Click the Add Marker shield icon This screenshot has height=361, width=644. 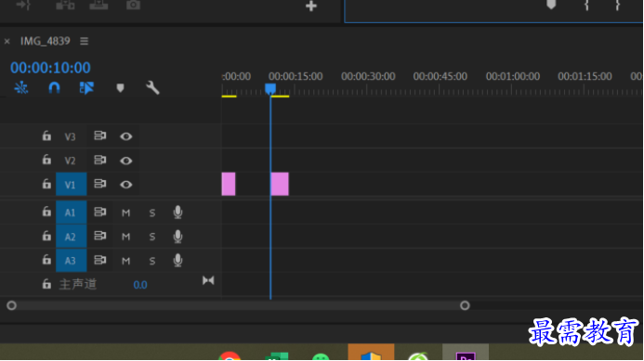[x=120, y=88]
